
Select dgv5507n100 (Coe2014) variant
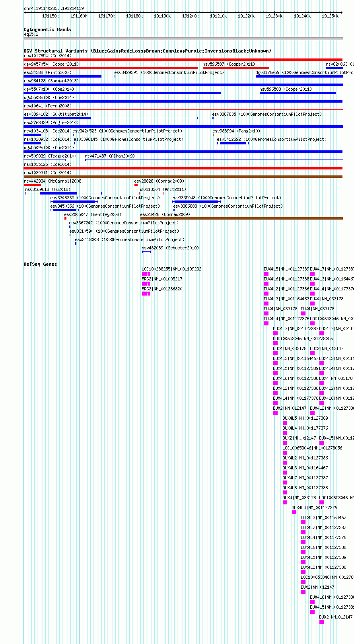[x=49, y=89]
